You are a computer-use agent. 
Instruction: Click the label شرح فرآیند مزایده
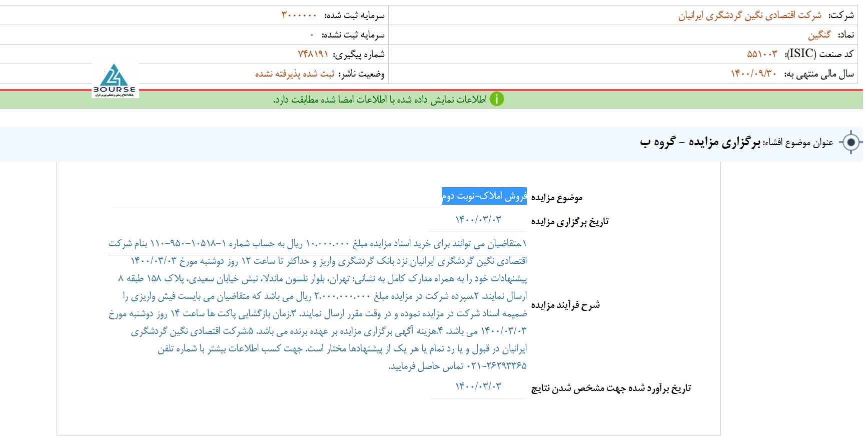565,305
